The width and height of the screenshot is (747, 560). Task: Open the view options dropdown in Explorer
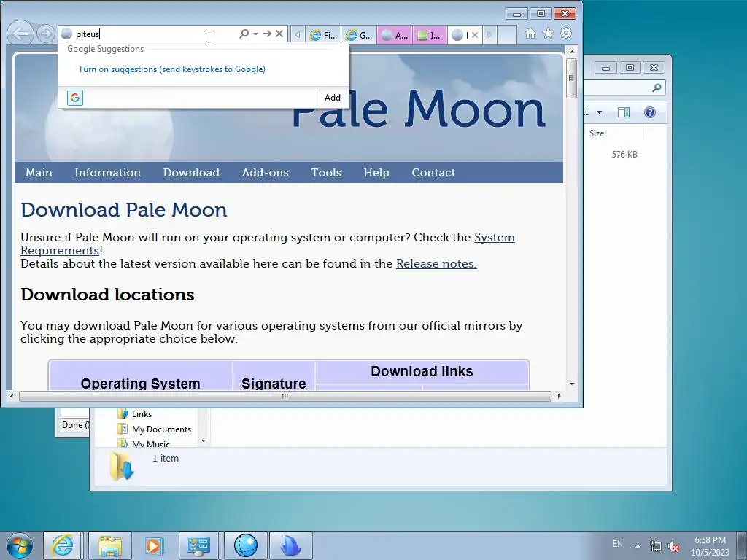(x=600, y=112)
